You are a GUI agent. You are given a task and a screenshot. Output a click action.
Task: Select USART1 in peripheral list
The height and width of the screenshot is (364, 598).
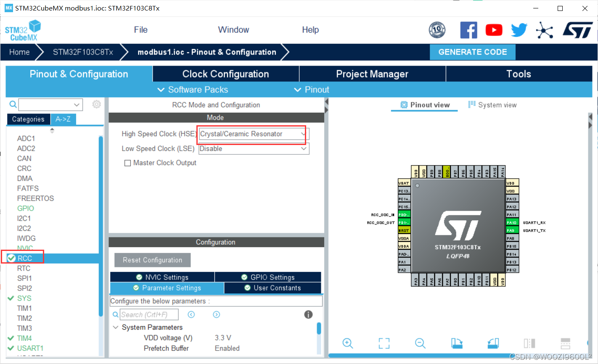[x=30, y=348]
